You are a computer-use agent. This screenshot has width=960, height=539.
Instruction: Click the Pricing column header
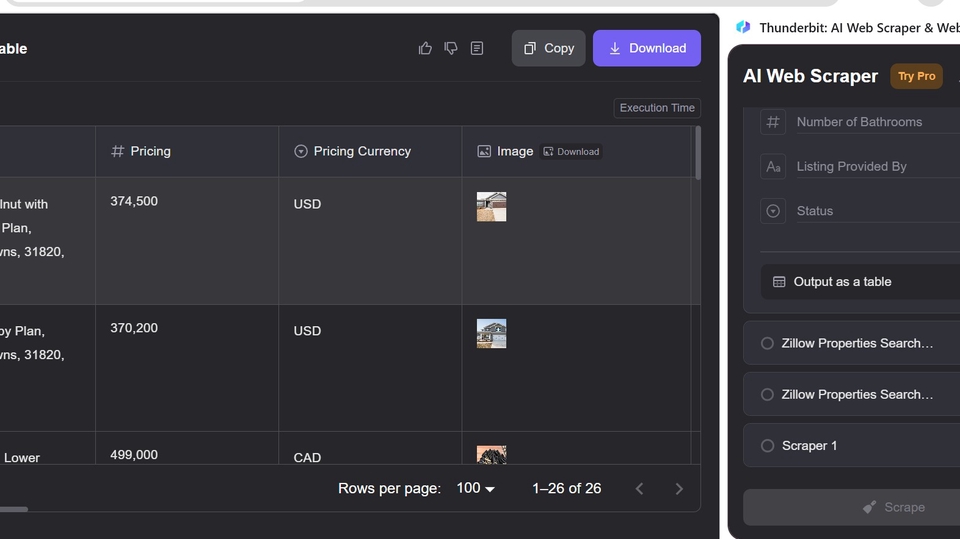pos(150,151)
